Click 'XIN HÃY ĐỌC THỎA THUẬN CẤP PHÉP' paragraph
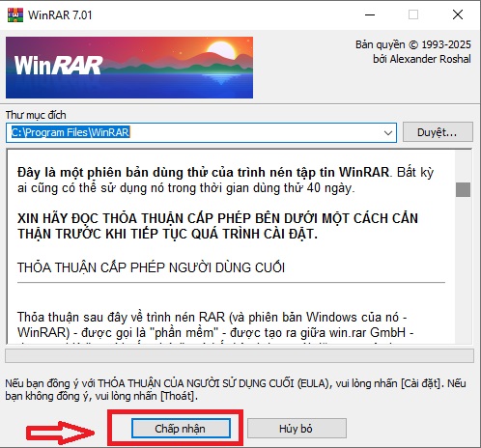This screenshot has height=448, width=481. tap(217, 226)
